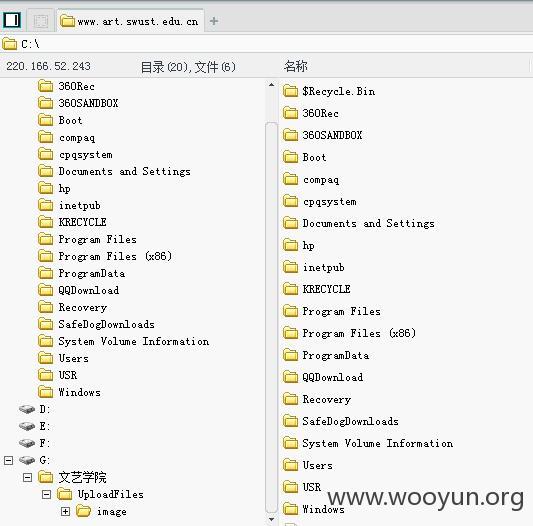Open the E: drive icon

[x=27, y=426]
